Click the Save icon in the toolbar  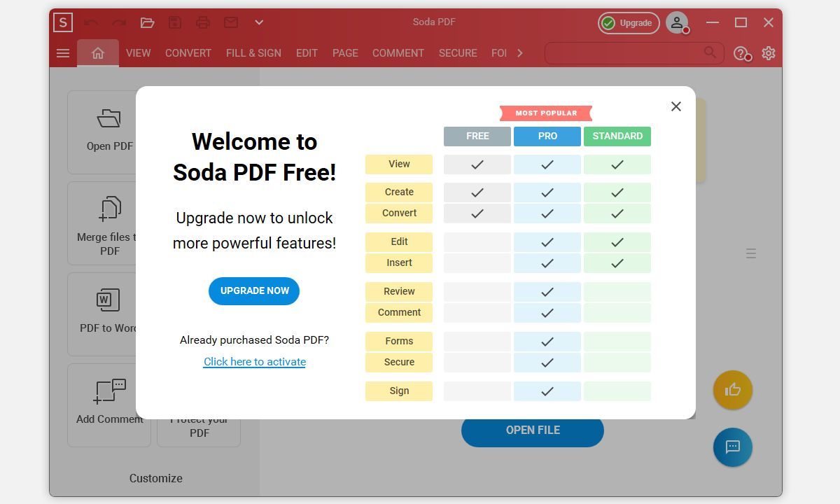tap(175, 22)
